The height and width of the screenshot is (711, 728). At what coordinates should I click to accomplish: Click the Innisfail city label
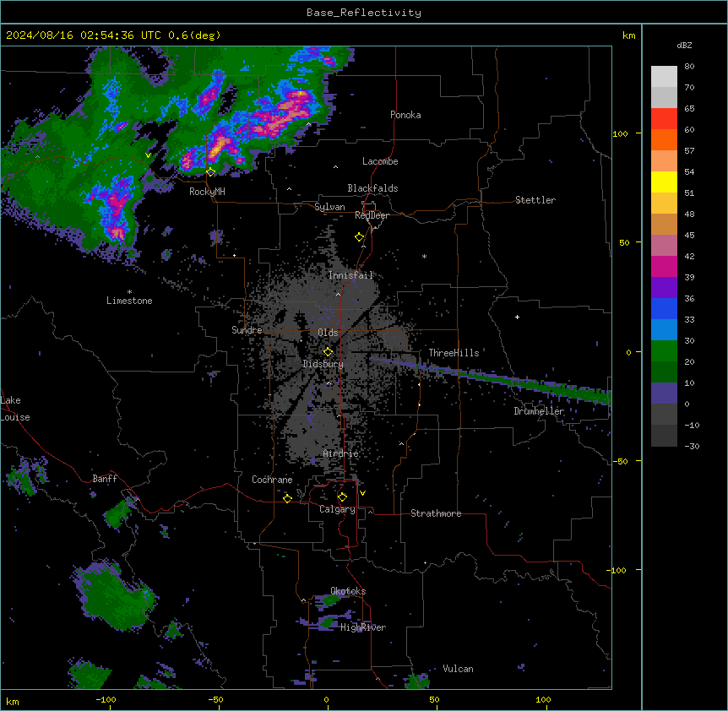coord(351,275)
